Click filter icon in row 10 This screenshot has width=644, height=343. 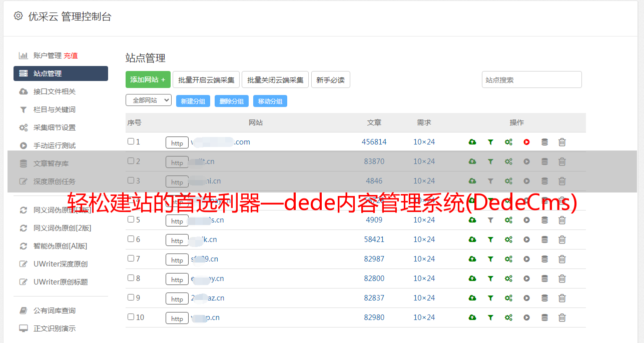pyautogui.click(x=490, y=317)
